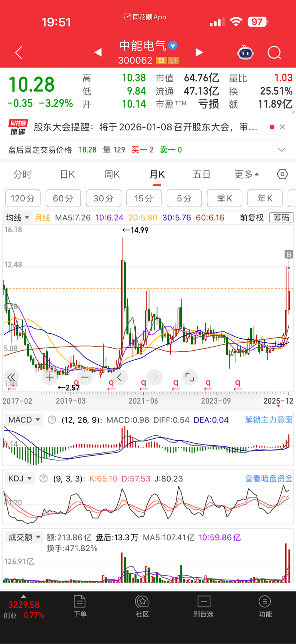Switch to 周K chart tab
The width and height of the screenshot is (296, 644).
click(x=112, y=174)
